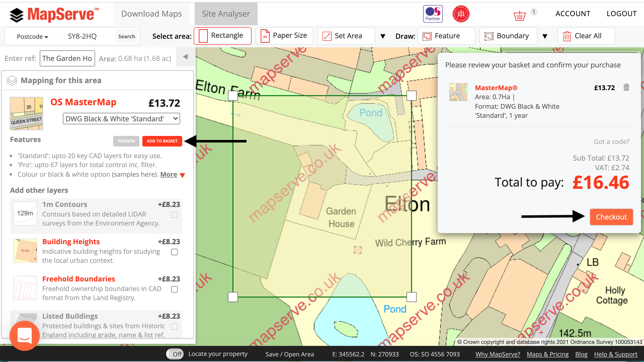Click the samples here text
Screen dimensions: 644x362
point(135,174)
